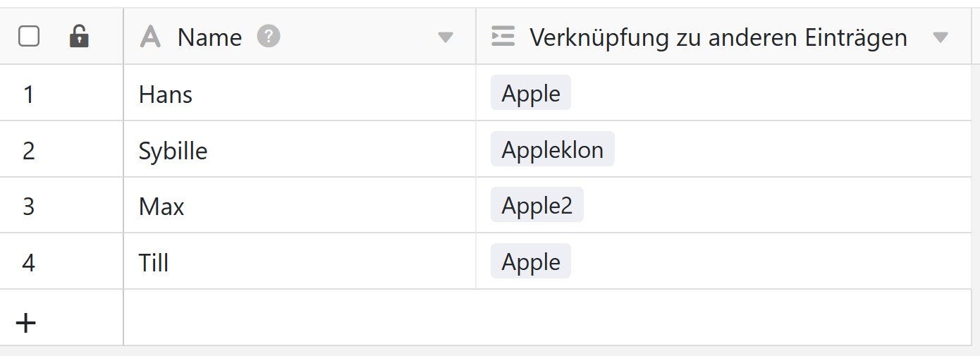Select the Sybille name cell
The width and height of the screenshot is (980, 356).
point(300,149)
